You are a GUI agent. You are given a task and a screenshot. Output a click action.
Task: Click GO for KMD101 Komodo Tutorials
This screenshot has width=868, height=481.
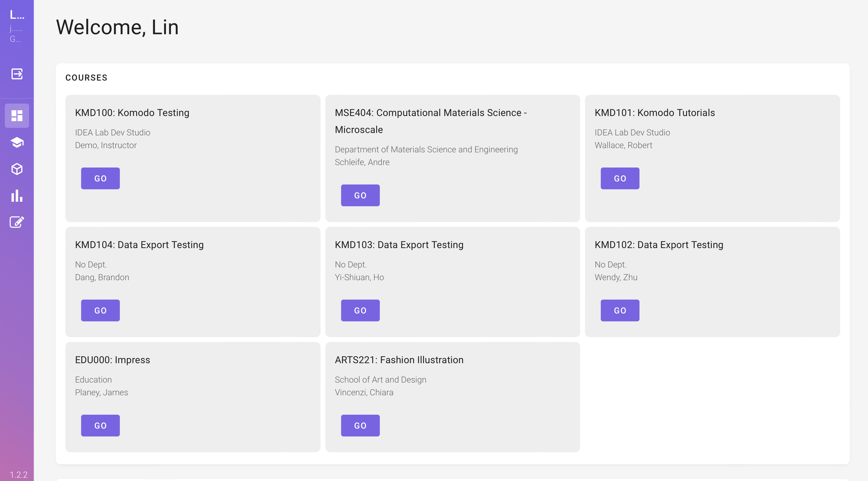[x=620, y=178]
